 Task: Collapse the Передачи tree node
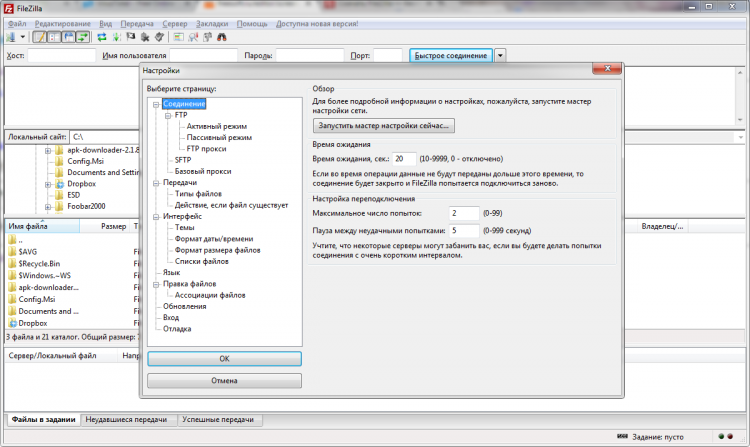[x=156, y=183]
